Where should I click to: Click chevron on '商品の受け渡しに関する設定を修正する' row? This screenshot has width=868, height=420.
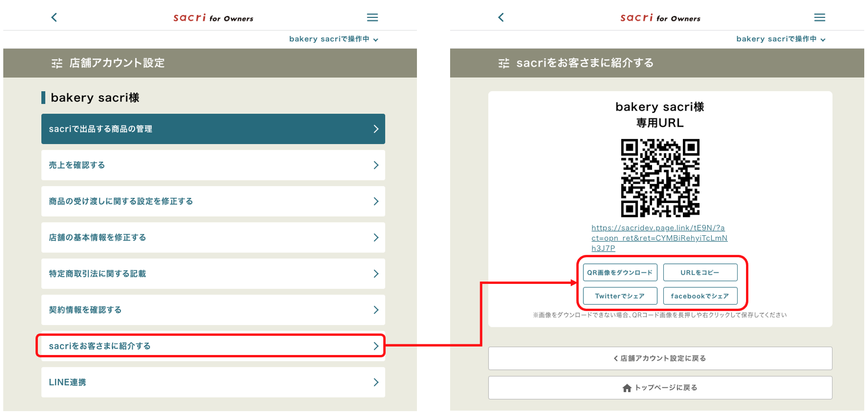point(376,201)
